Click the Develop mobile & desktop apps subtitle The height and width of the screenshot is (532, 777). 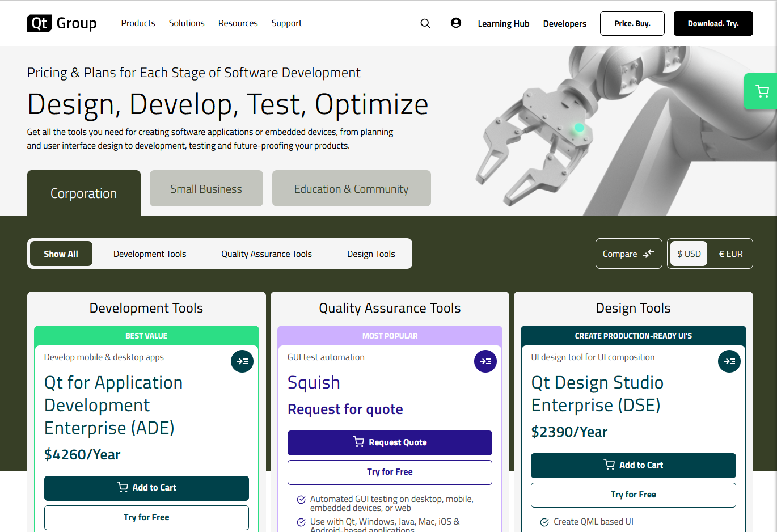(x=104, y=357)
